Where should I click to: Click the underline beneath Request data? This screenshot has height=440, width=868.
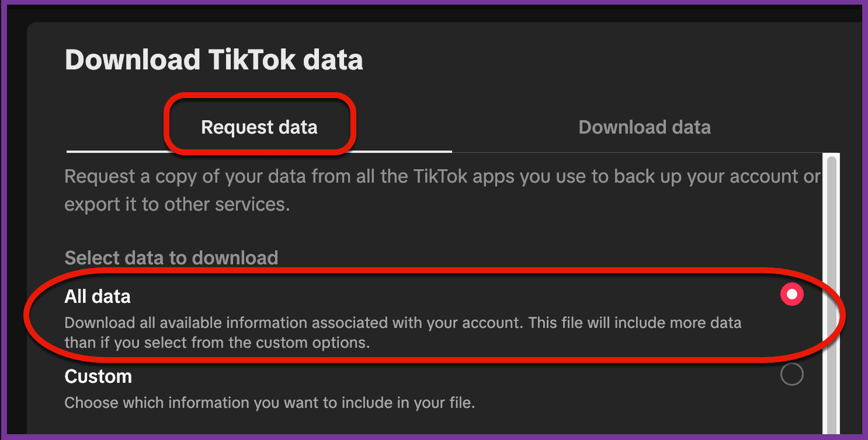click(x=259, y=151)
